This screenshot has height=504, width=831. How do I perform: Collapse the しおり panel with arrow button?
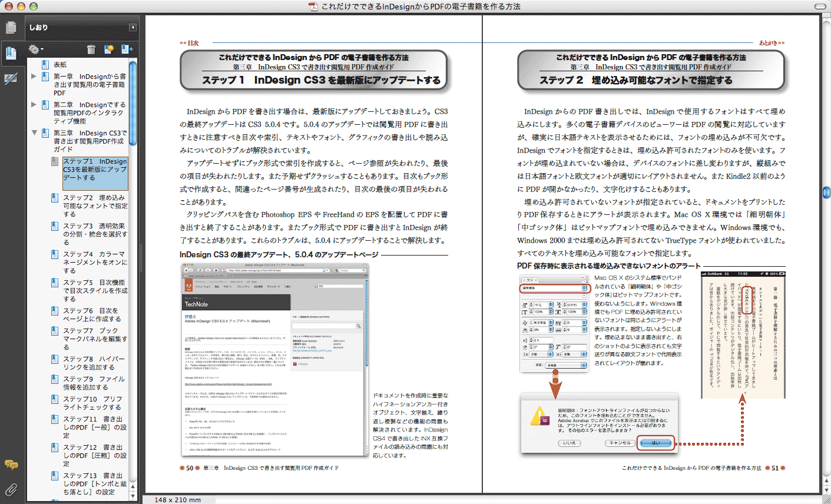click(x=133, y=28)
